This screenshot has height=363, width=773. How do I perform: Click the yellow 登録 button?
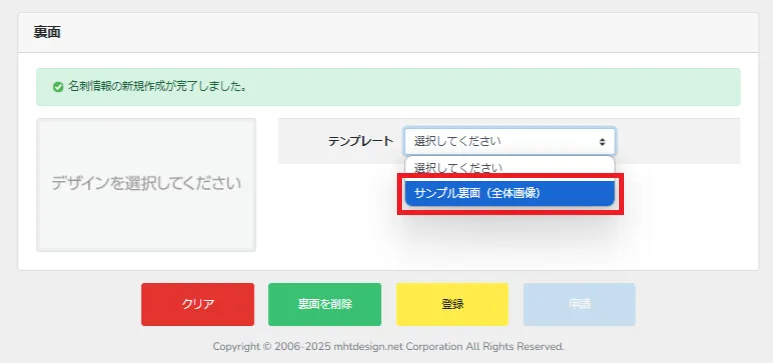click(452, 304)
